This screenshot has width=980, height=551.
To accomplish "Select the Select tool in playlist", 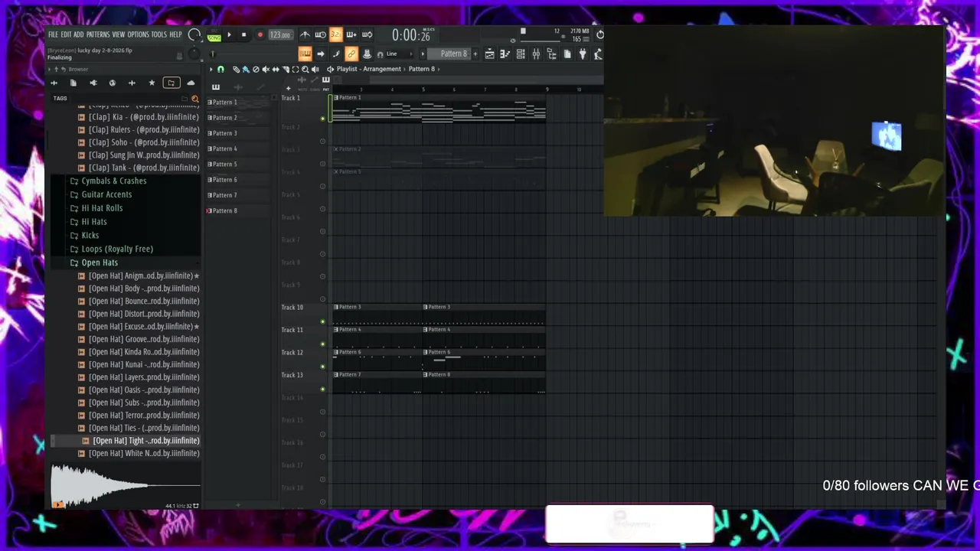I will [296, 69].
